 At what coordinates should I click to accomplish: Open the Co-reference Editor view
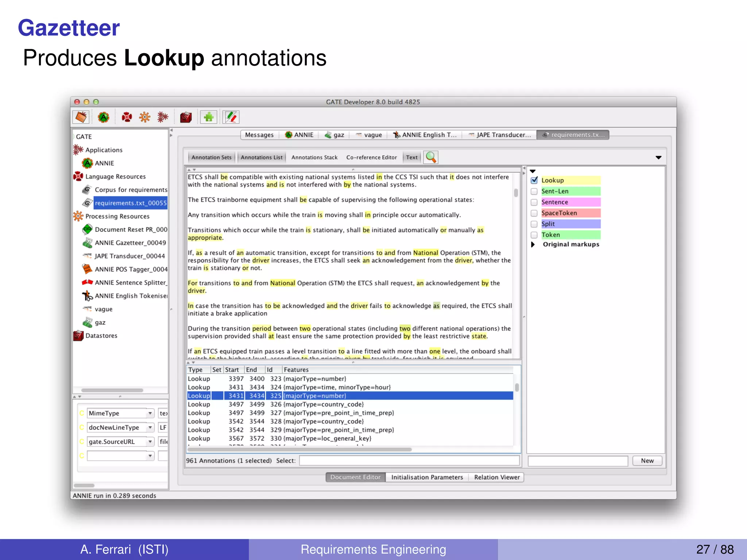[x=371, y=157]
